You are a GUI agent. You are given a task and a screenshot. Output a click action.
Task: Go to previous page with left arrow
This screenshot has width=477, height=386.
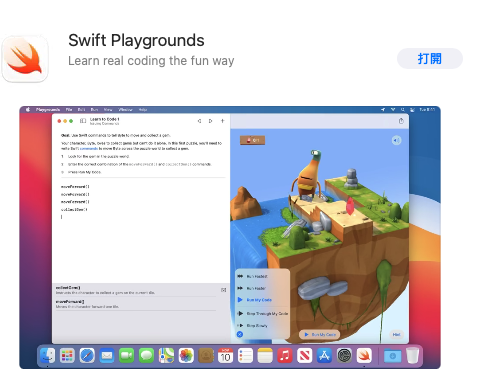click(199, 121)
